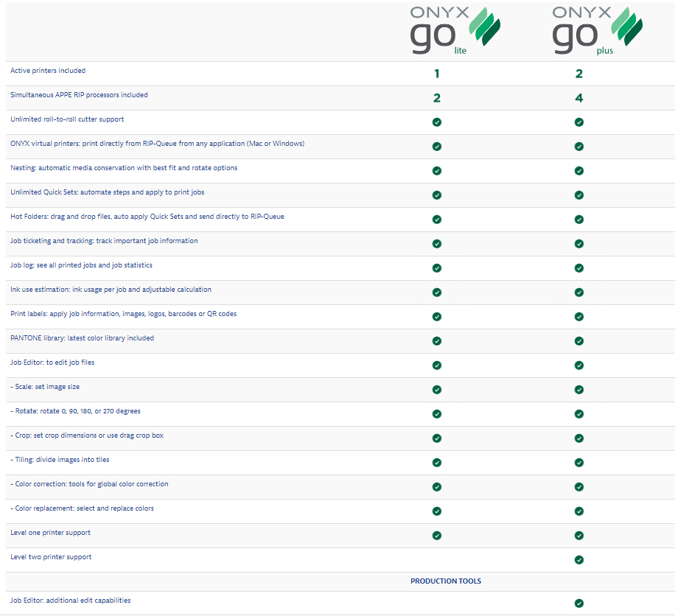Click 'Level two printer support' label
Screen dimensions: 675x616
pos(51,557)
